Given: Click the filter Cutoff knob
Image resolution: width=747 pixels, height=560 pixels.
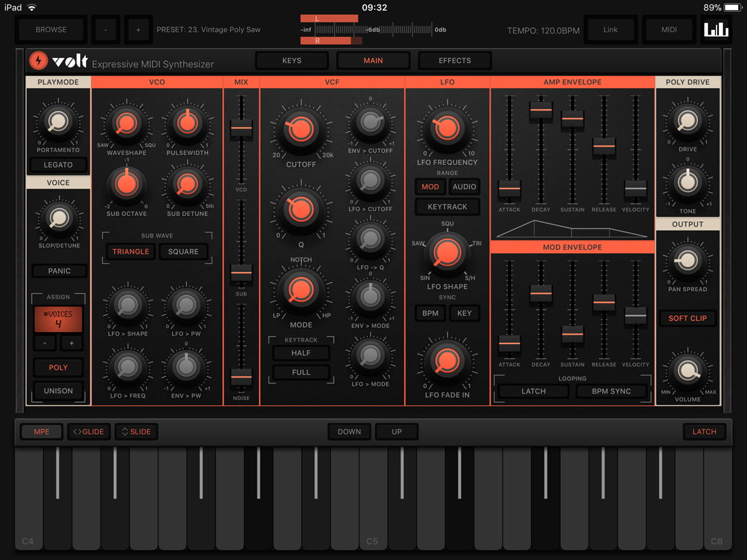Looking at the screenshot, I should (x=300, y=129).
